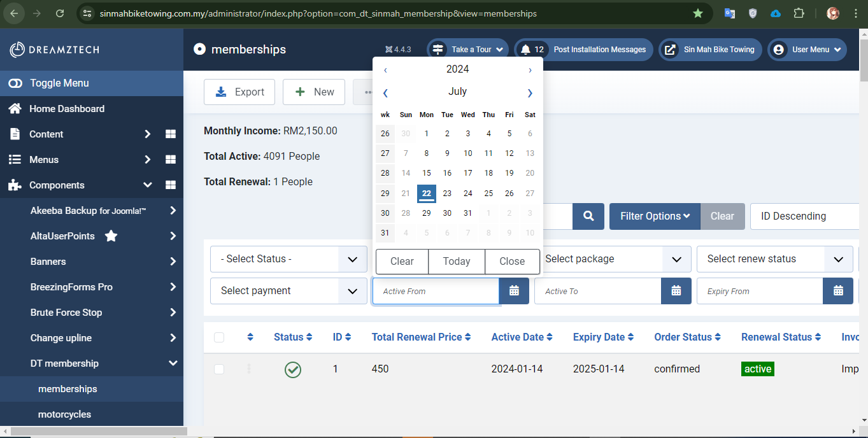This screenshot has height=438, width=868.
Task: Open the Select package dropdown
Action: pos(612,259)
